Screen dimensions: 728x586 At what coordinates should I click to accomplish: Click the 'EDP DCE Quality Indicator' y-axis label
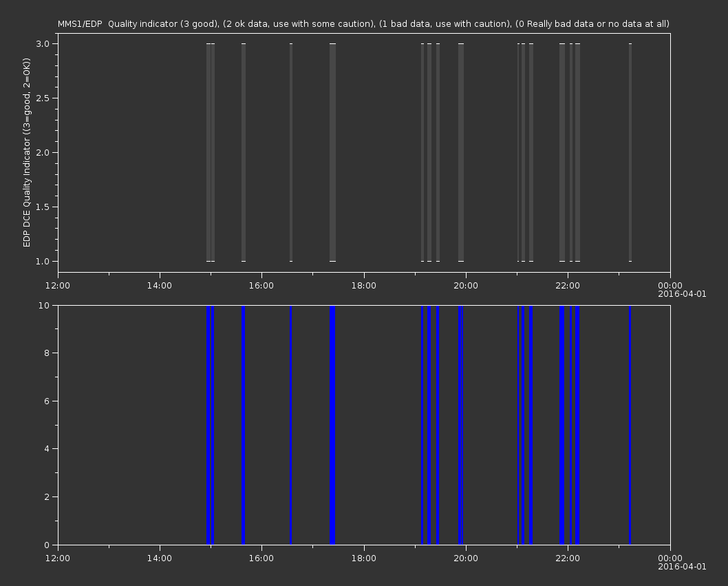click(27, 152)
